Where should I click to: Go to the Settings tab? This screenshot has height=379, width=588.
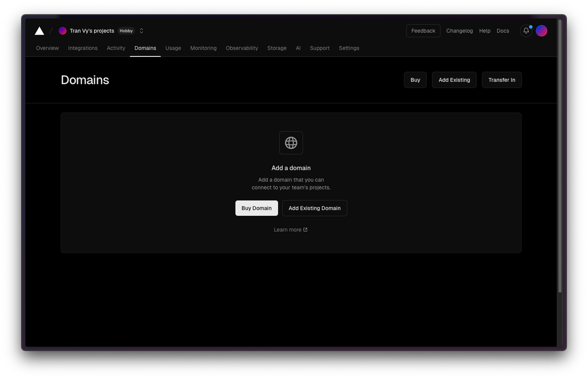tap(349, 48)
